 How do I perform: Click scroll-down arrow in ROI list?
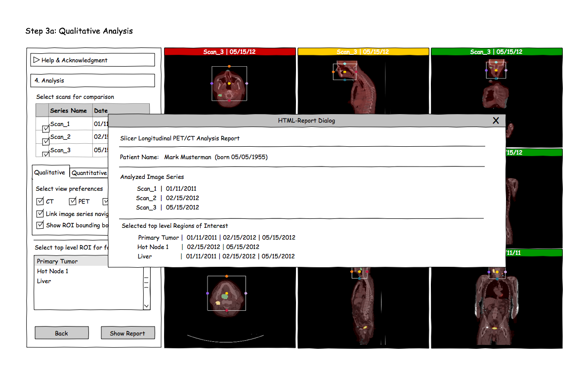[x=146, y=306]
